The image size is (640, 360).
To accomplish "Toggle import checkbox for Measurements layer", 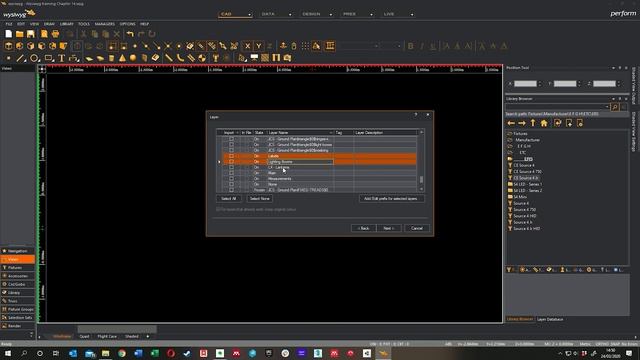I will pyautogui.click(x=231, y=179).
